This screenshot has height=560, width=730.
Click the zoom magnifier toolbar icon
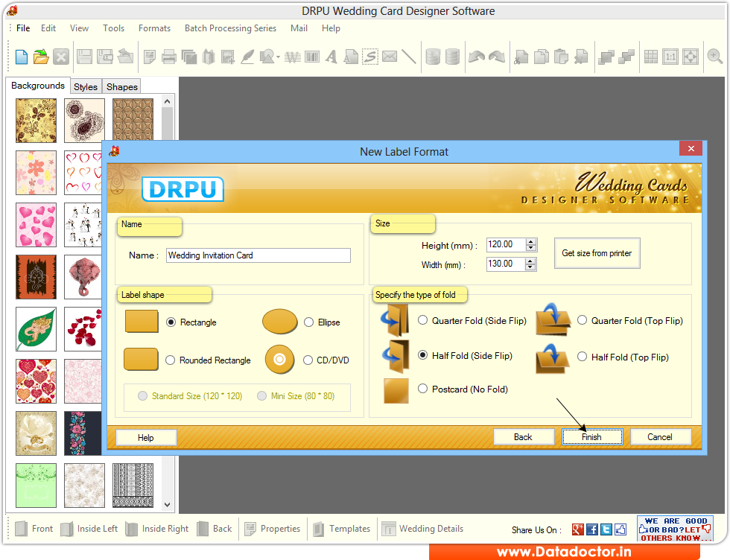(714, 57)
